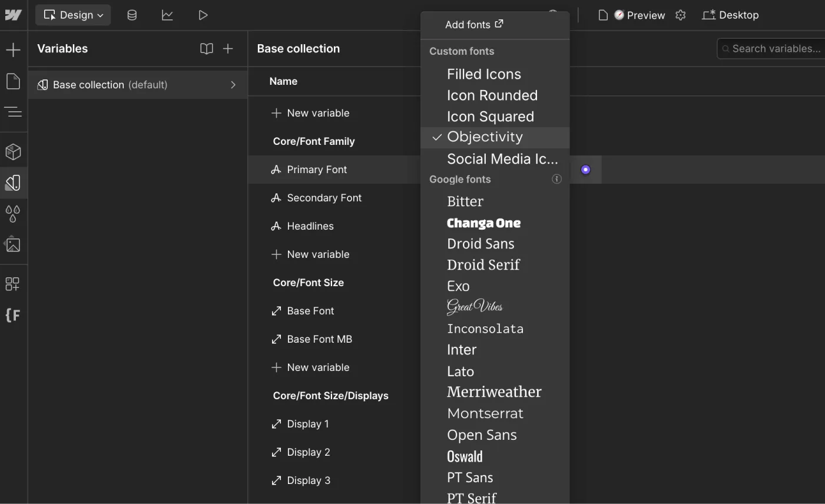
Task: Click the Webflow logo in the top left
Action: pos(13,14)
